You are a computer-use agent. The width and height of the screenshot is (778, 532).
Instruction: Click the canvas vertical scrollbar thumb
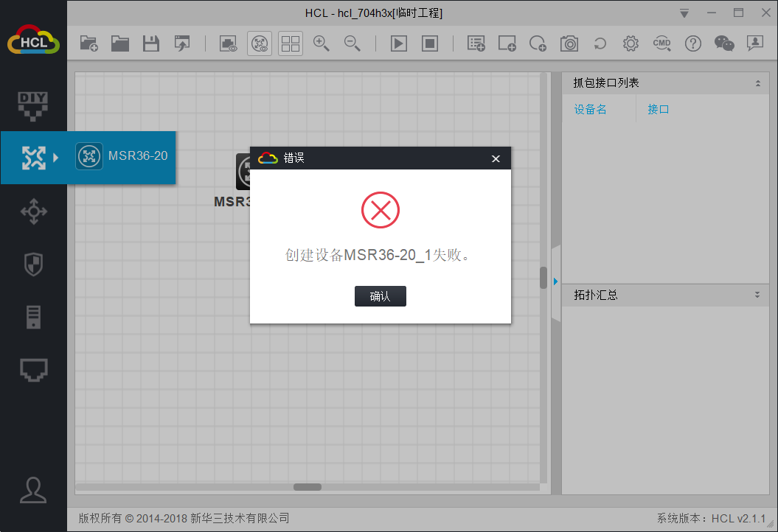tap(543, 278)
